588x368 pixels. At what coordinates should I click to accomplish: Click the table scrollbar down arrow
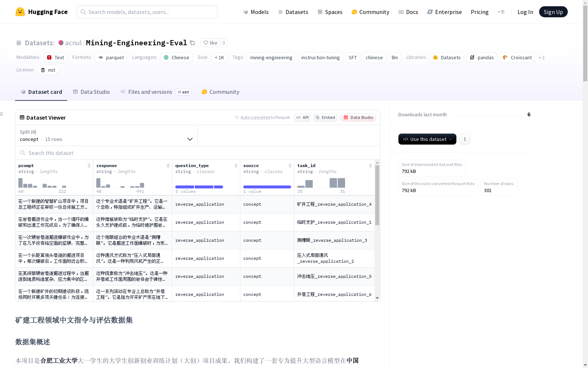click(x=377, y=298)
